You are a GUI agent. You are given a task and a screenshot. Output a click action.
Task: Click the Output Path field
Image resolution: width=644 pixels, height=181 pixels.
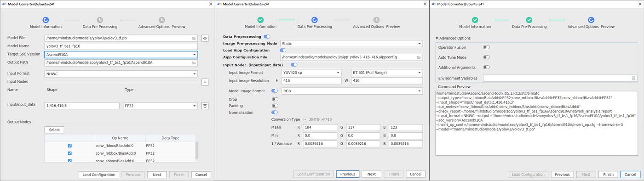pos(121,63)
